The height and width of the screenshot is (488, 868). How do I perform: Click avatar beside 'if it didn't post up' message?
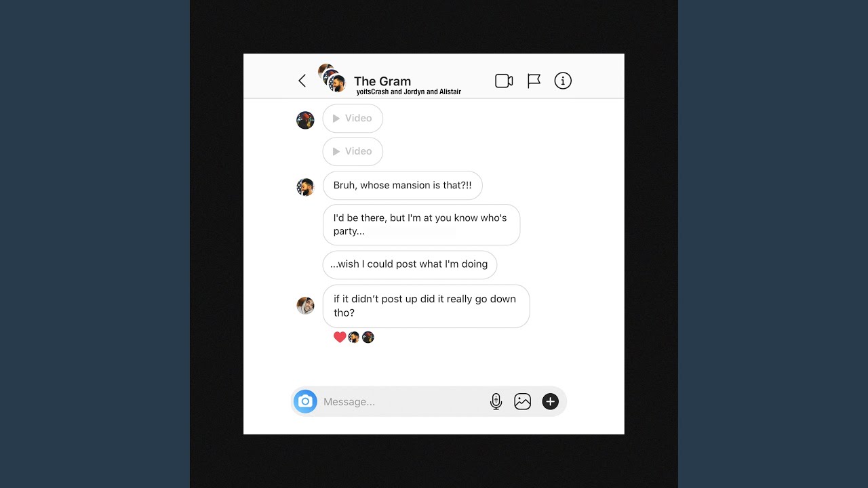305,305
